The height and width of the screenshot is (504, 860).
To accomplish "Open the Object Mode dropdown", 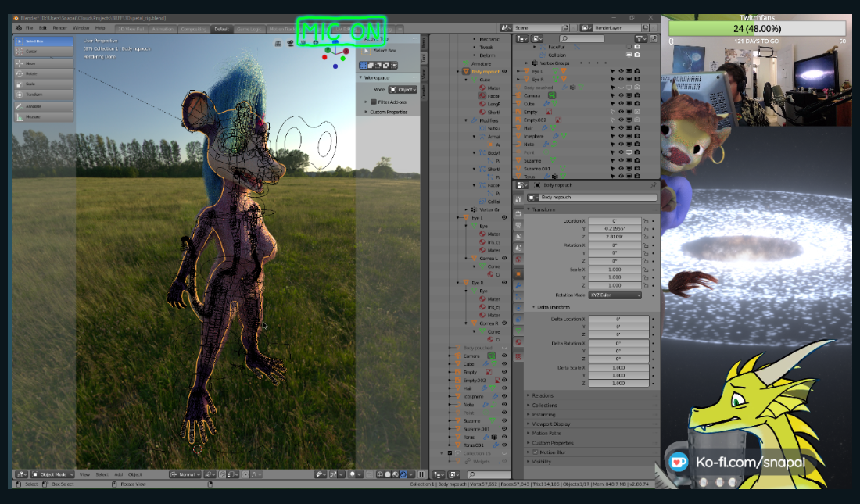I will click(x=53, y=474).
